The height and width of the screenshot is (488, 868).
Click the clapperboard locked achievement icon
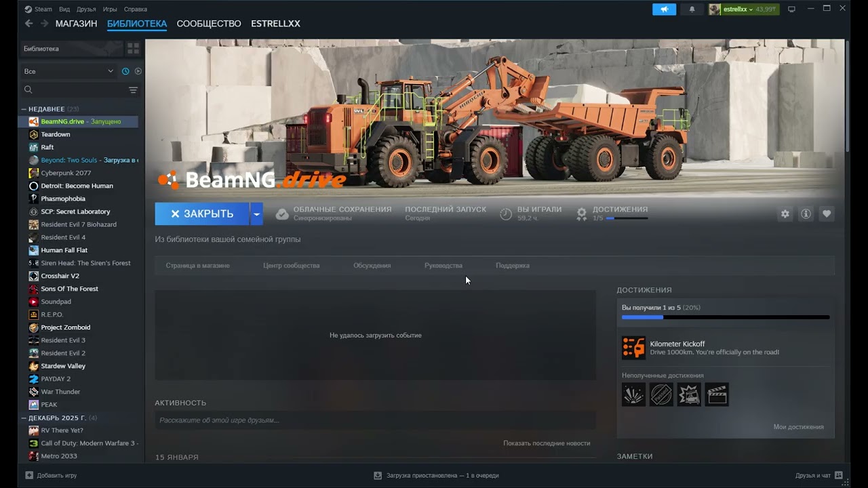point(717,394)
